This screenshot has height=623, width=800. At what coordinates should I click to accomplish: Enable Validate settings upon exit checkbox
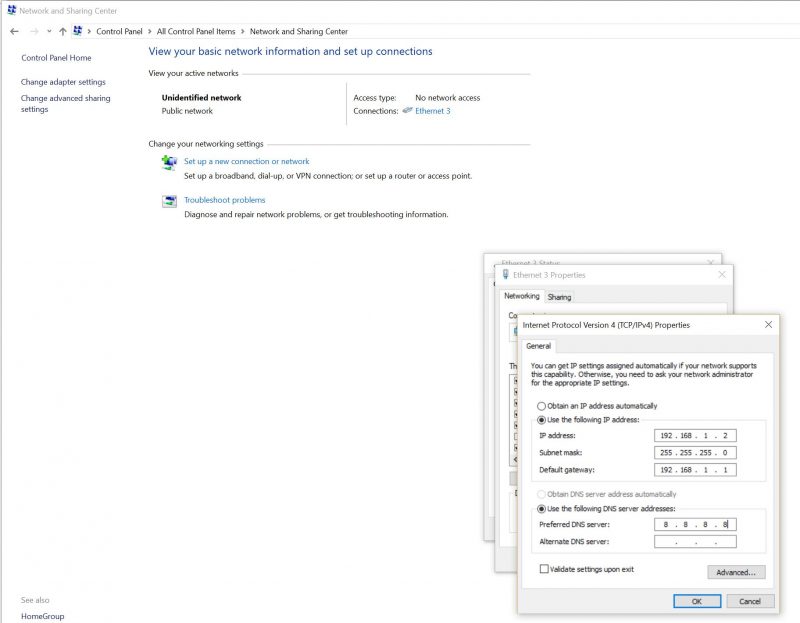pos(544,569)
